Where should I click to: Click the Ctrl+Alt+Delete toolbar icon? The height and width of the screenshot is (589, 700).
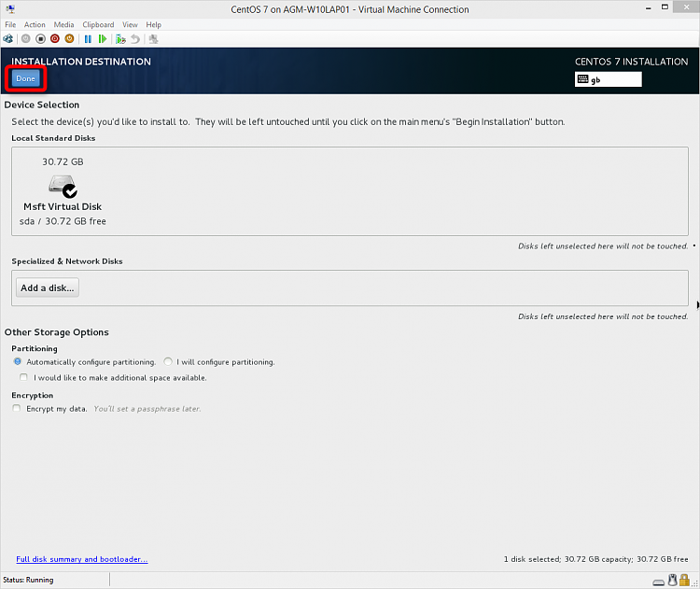pyautogui.click(x=8, y=39)
